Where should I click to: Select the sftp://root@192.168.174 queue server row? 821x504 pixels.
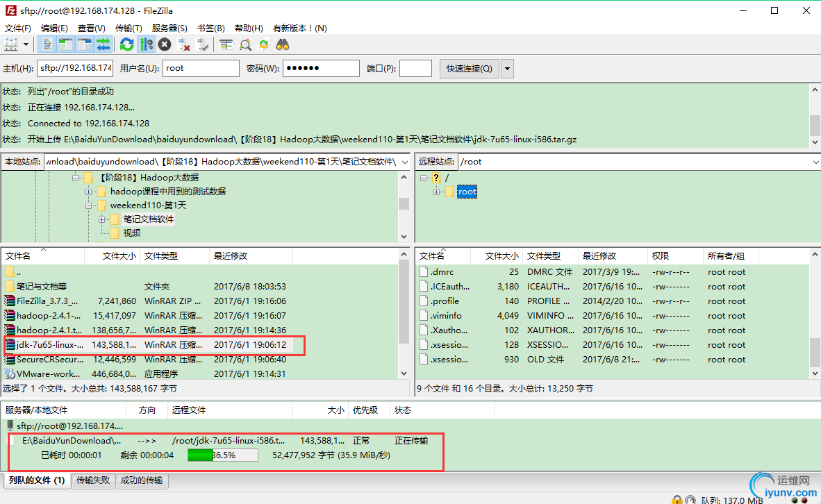click(x=69, y=426)
